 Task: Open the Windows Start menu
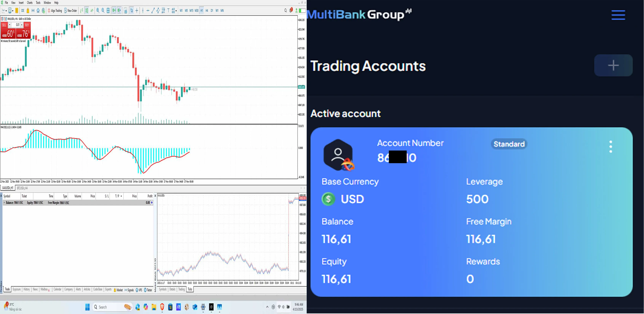pos(87,307)
